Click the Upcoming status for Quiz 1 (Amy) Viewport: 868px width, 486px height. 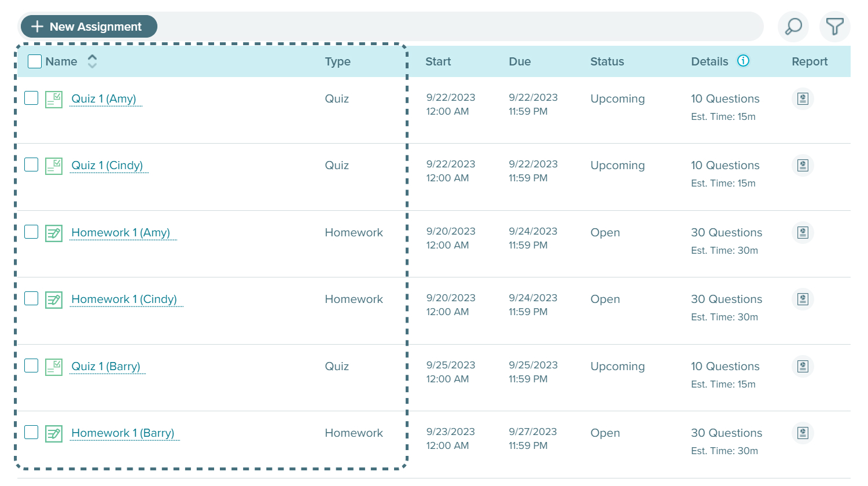(x=617, y=99)
